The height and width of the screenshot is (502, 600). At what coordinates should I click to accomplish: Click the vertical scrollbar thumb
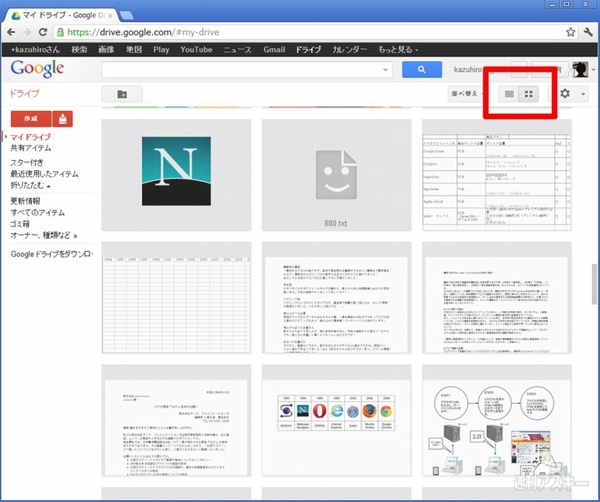(x=594, y=283)
